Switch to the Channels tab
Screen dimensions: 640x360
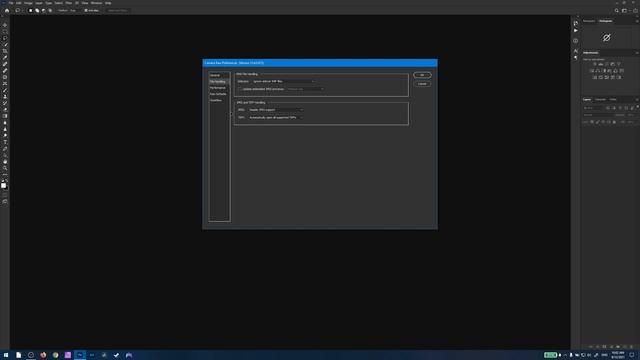tap(600, 100)
